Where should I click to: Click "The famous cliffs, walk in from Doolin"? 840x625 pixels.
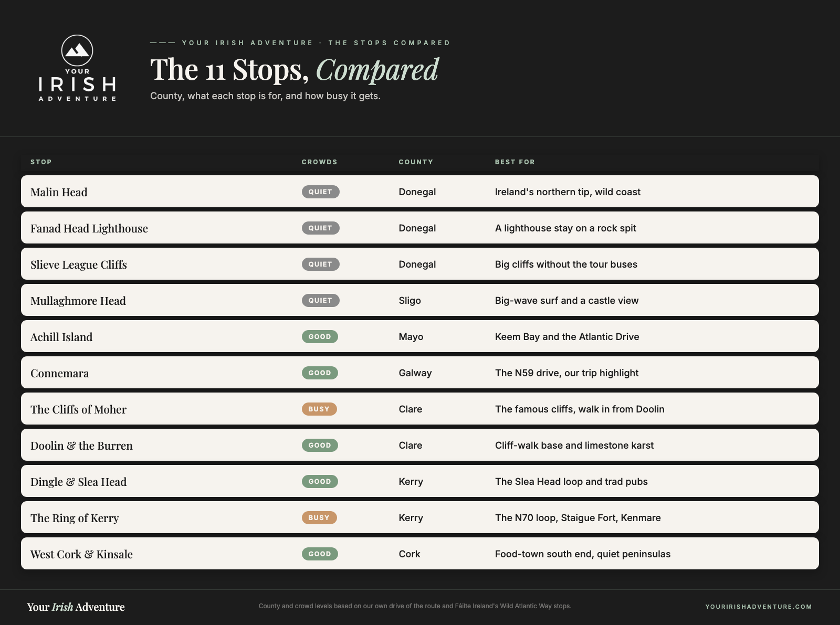click(580, 409)
